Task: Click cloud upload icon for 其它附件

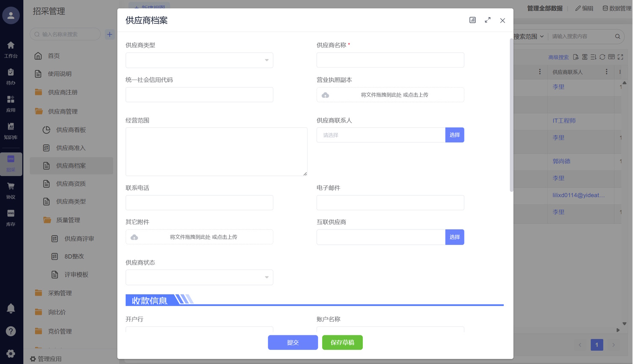Action: (x=134, y=237)
